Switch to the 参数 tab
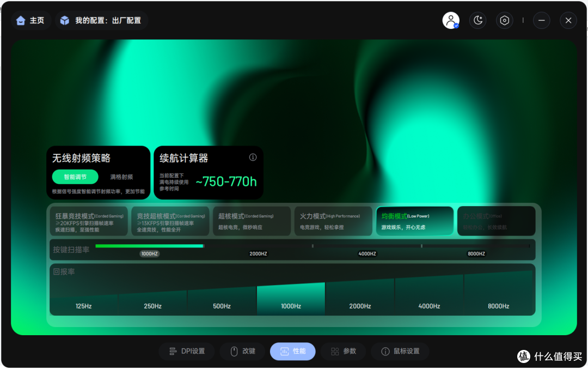 point(343,352)
